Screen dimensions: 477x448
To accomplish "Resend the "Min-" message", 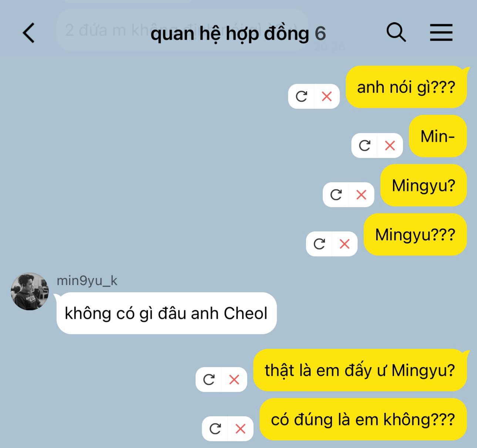I will click(365, 146).
